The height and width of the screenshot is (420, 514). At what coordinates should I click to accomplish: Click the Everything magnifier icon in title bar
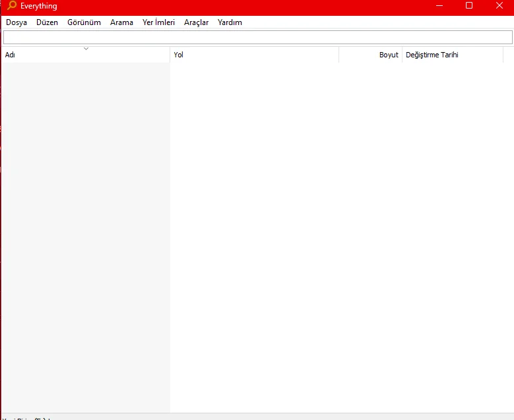[12, 5]
